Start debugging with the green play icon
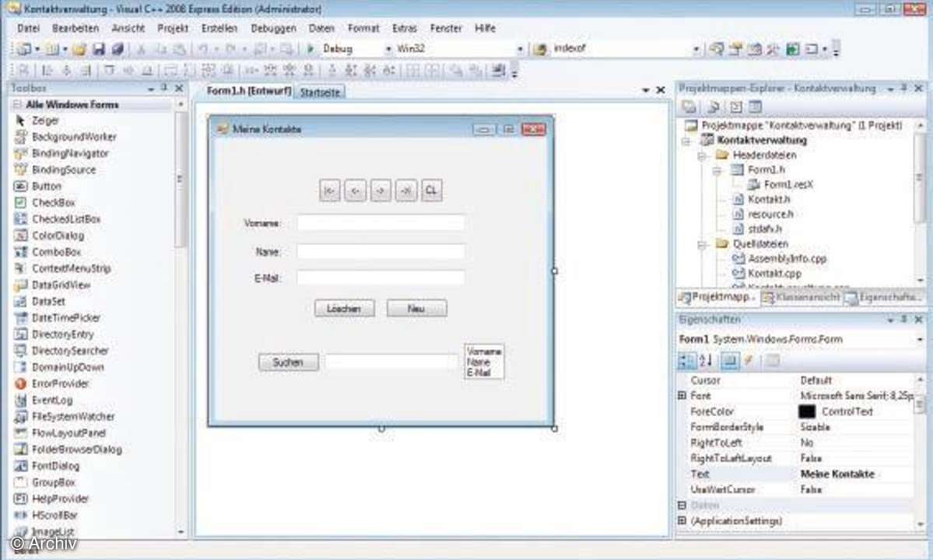933x560 pixels. pos(310,49)
